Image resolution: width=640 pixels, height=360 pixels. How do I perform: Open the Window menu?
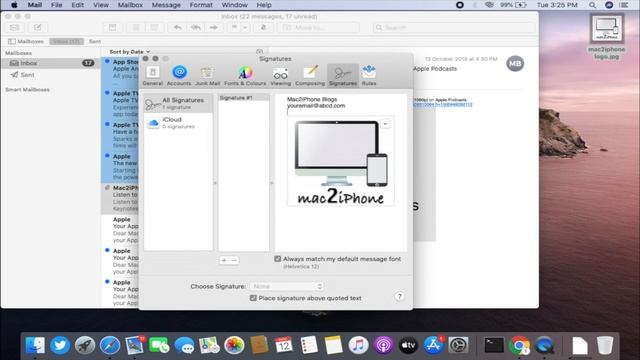coord(234,5)
